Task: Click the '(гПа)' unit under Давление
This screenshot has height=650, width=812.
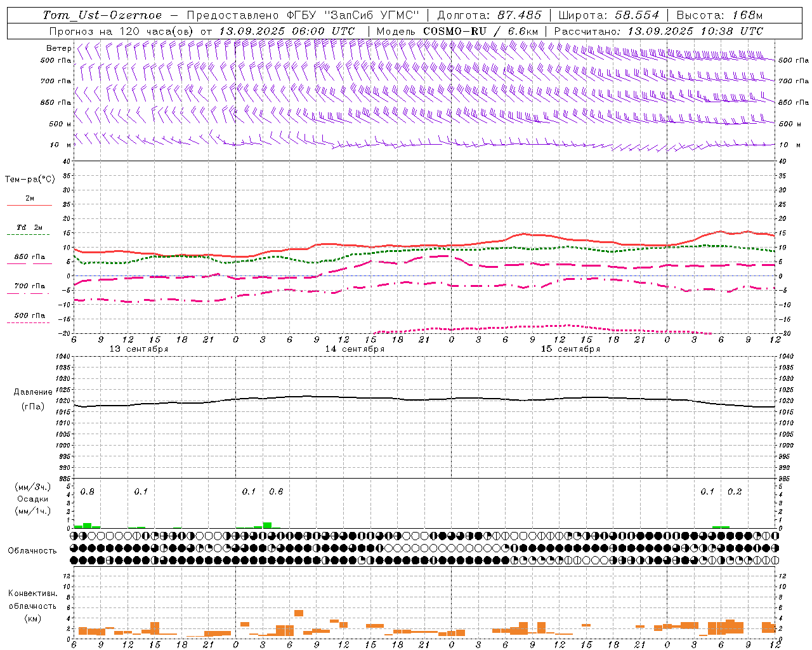Action: tap(33, 407)
